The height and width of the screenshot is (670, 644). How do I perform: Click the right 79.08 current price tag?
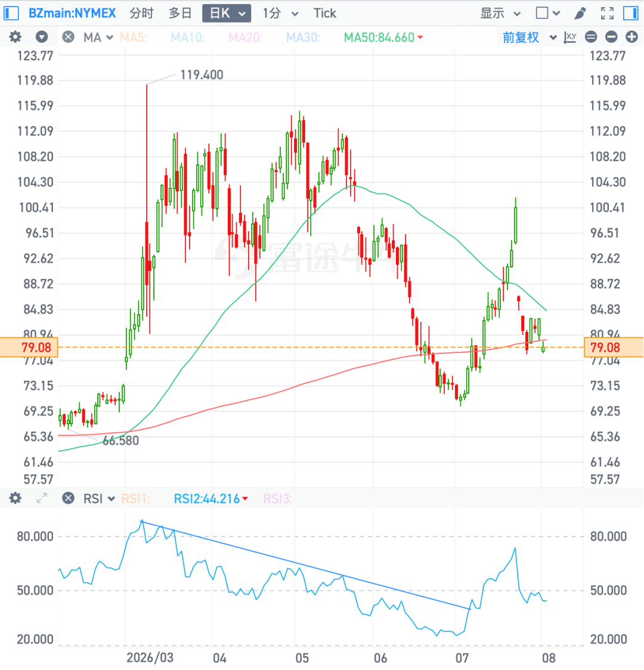point(614,347)
